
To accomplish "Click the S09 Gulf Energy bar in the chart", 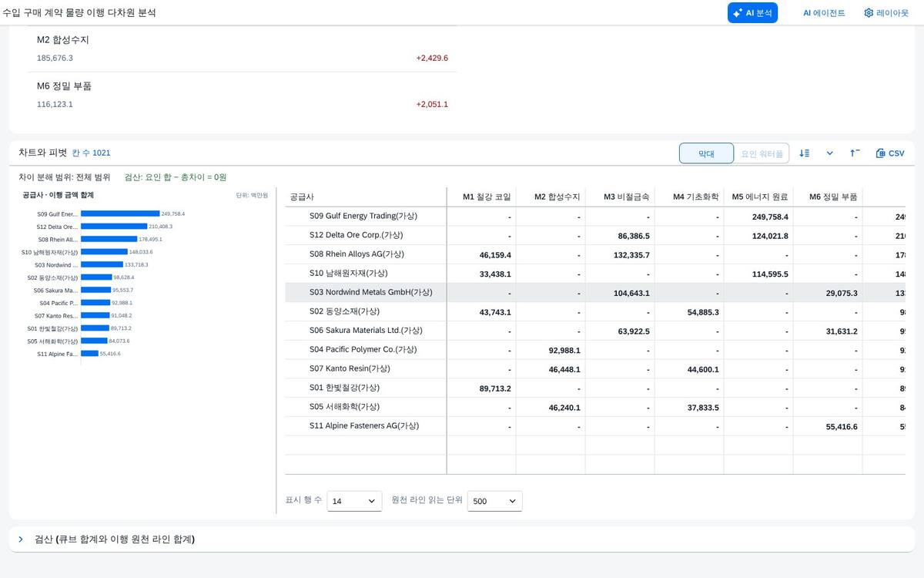I will [x=120, y=214].
